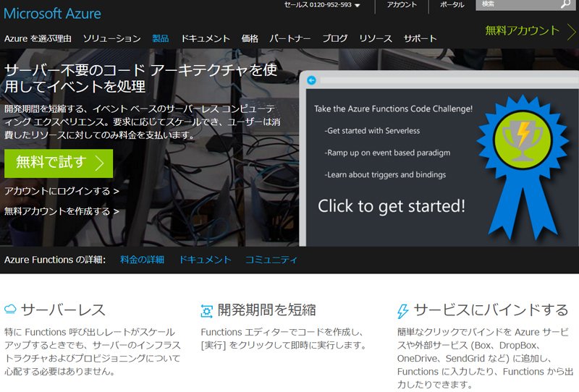Click '-Learn about triggers and bindings' line
The width and height of the screenshot is (579, 392).
(x=385, y=174)
